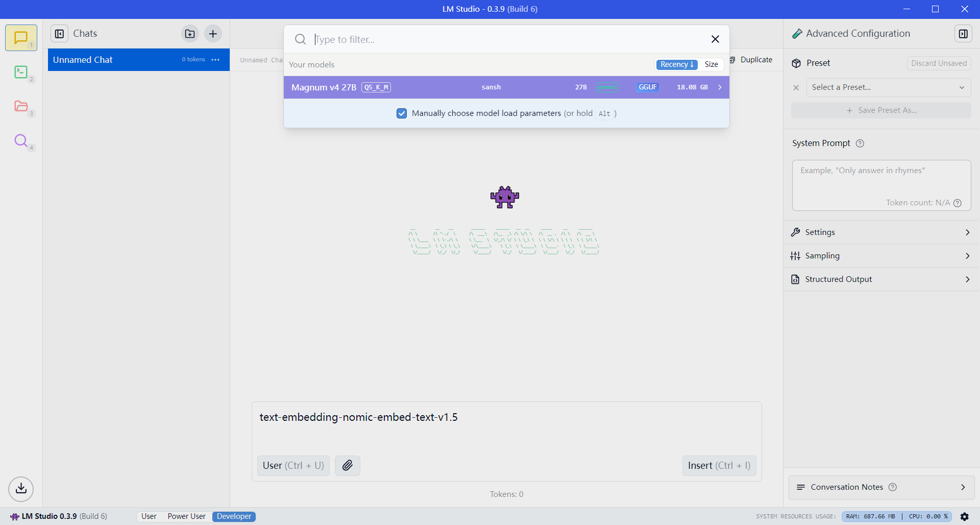
Task: Click the CPU usage indicator
Action: click(928, 516)
